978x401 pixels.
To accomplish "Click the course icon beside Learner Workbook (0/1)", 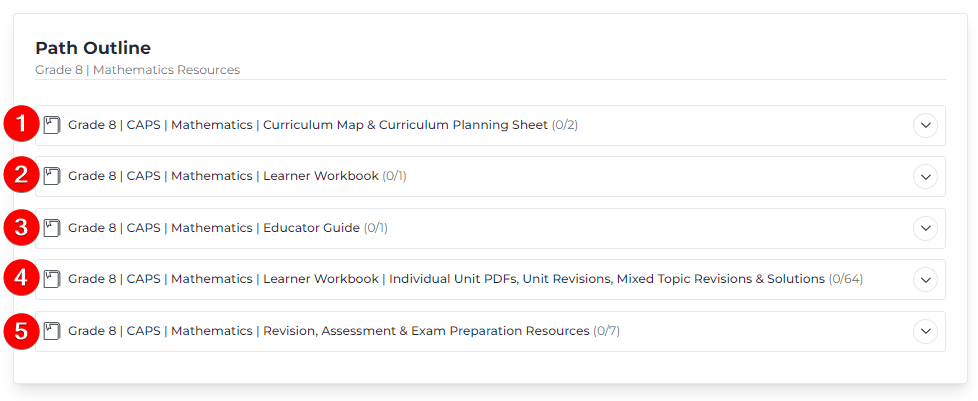I will pyautogui.click(x=52, y=176).
